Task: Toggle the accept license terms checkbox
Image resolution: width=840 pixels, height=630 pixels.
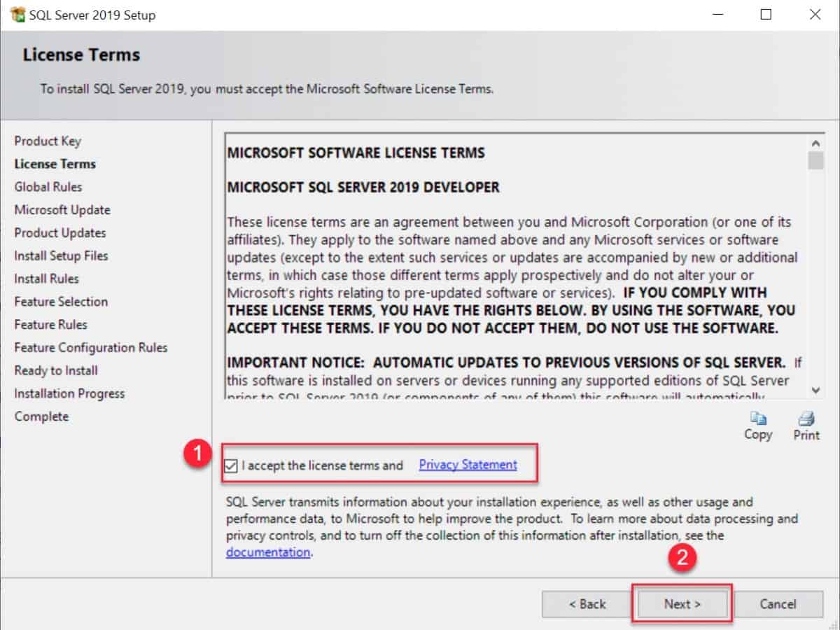Action: [231, 465]
